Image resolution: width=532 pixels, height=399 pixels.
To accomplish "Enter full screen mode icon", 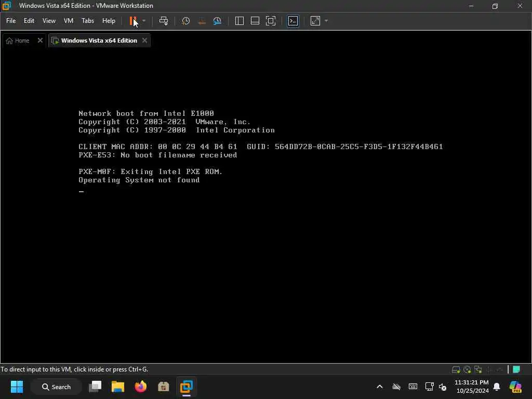I will tap(271, 21).
